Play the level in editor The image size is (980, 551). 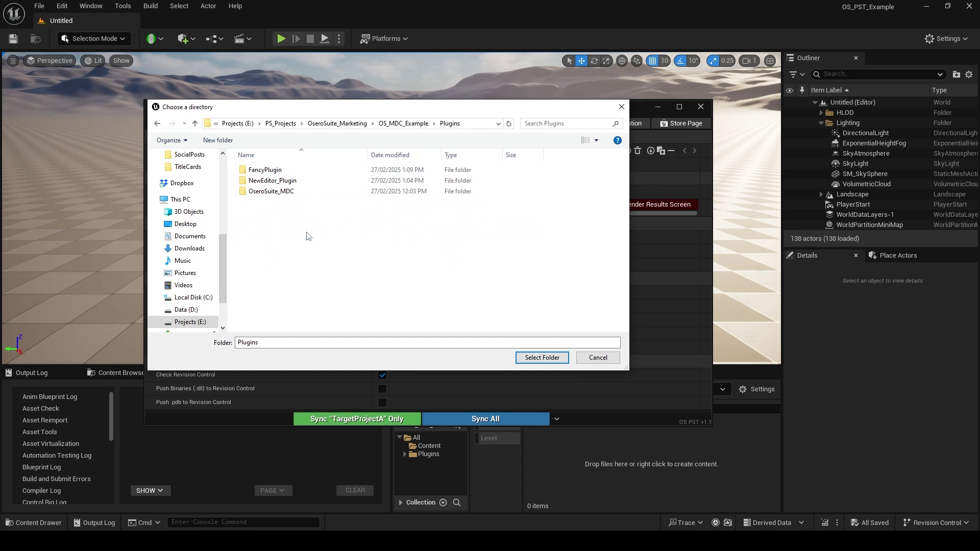(281, 39)
